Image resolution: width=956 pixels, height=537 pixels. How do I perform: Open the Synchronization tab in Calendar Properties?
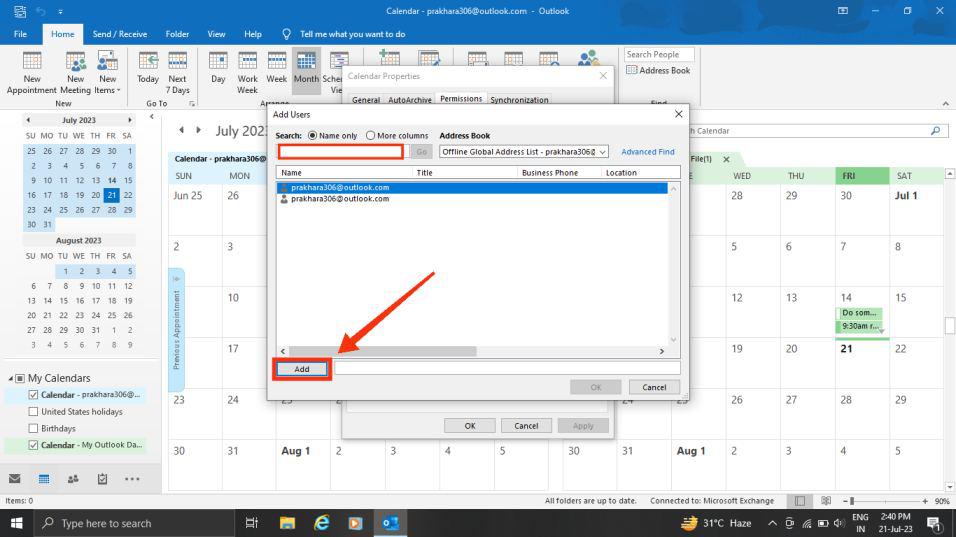point(519,100)
